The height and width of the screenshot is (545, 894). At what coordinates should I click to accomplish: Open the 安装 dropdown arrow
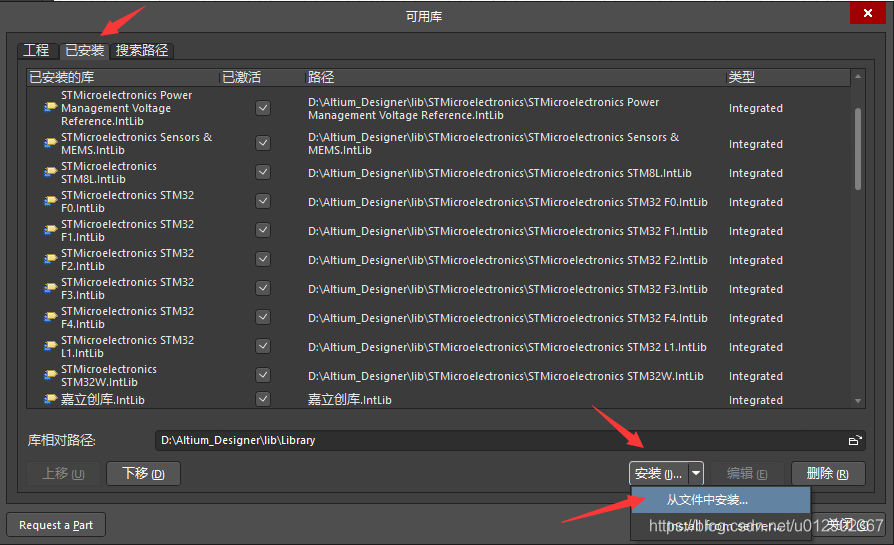pos(696,473)
